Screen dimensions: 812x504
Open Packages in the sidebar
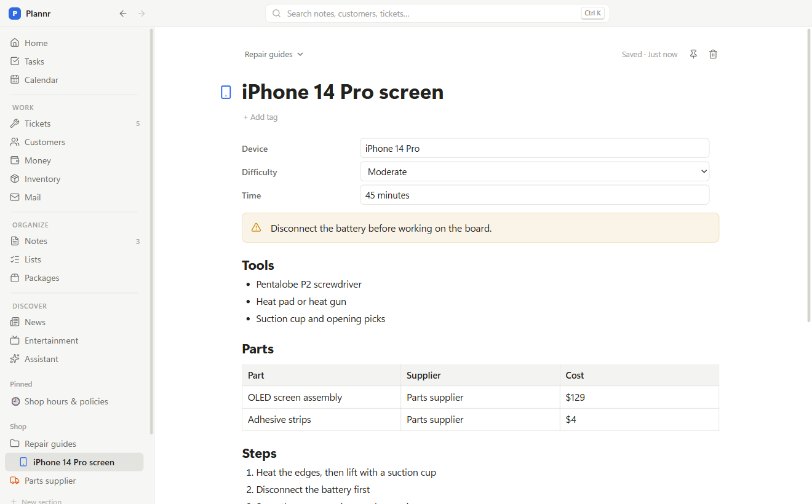(x=75, y=278)
